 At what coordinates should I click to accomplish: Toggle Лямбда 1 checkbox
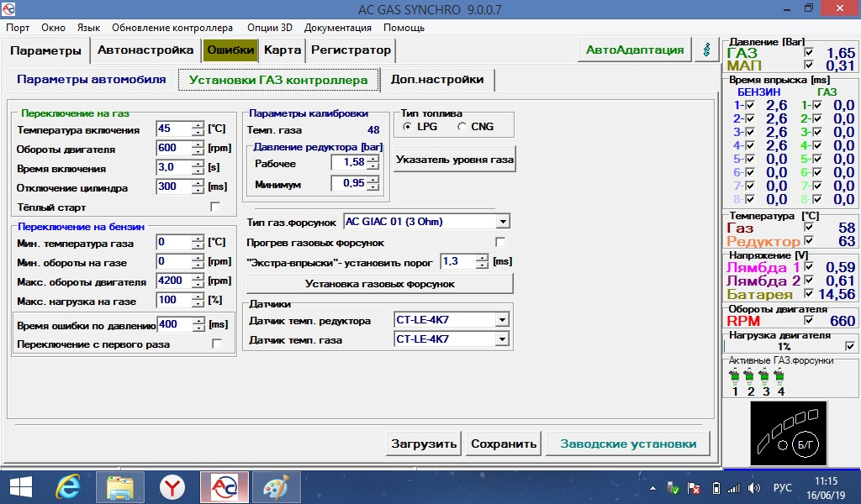(809, 266)
